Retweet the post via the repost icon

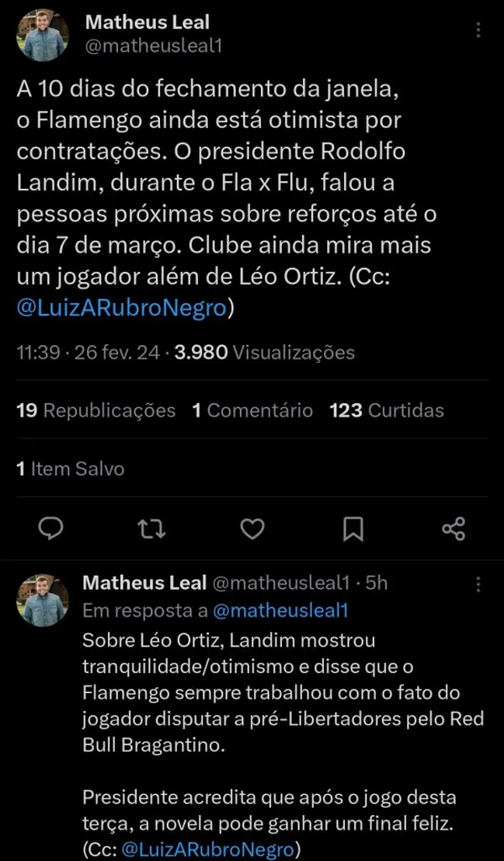pyautogui.click(x=152, y=528)
